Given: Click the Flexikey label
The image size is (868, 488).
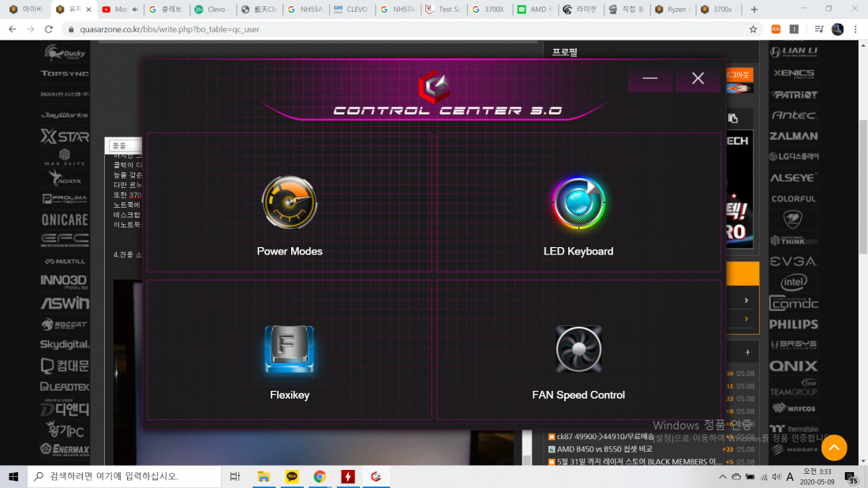Looking at the screenshot, I should click(290, 395).
